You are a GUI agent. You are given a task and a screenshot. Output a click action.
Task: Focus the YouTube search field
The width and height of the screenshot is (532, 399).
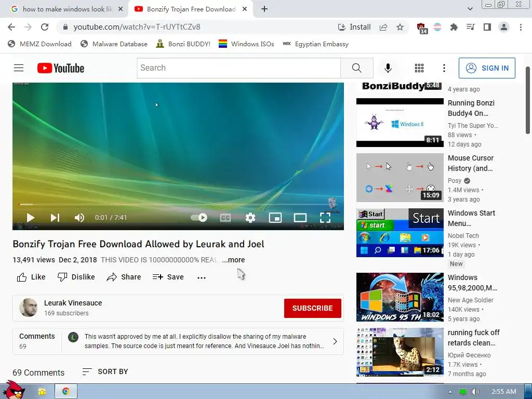point(238,68)
